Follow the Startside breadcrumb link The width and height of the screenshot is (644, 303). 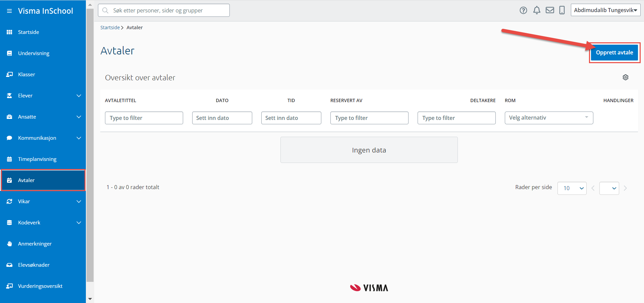pos(110,28)
